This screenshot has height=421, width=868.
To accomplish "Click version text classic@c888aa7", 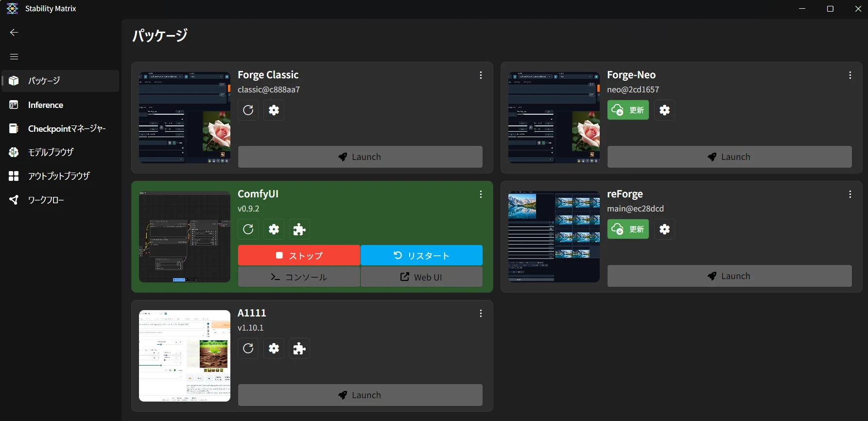I will pos(269,89).
